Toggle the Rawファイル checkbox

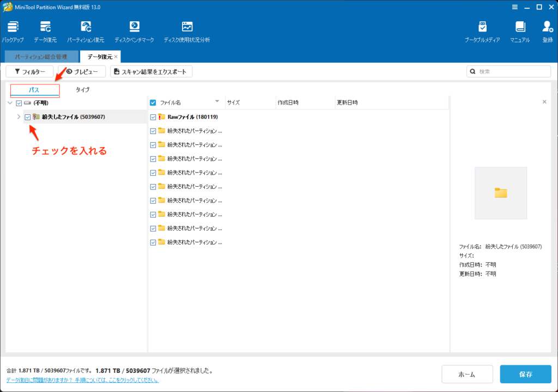coord(153,117)
